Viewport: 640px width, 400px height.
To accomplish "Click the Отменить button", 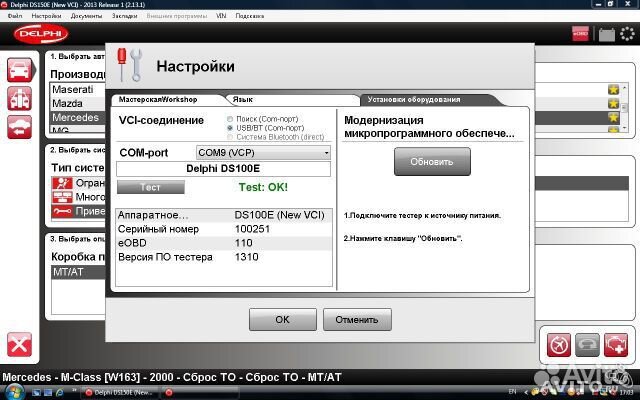I will coord(357,320).
